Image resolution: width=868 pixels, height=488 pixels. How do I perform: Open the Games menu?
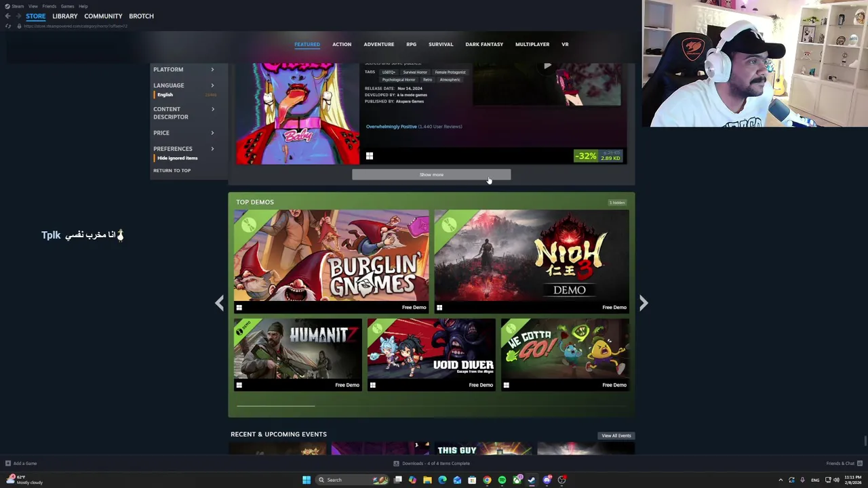pos(67,6)
